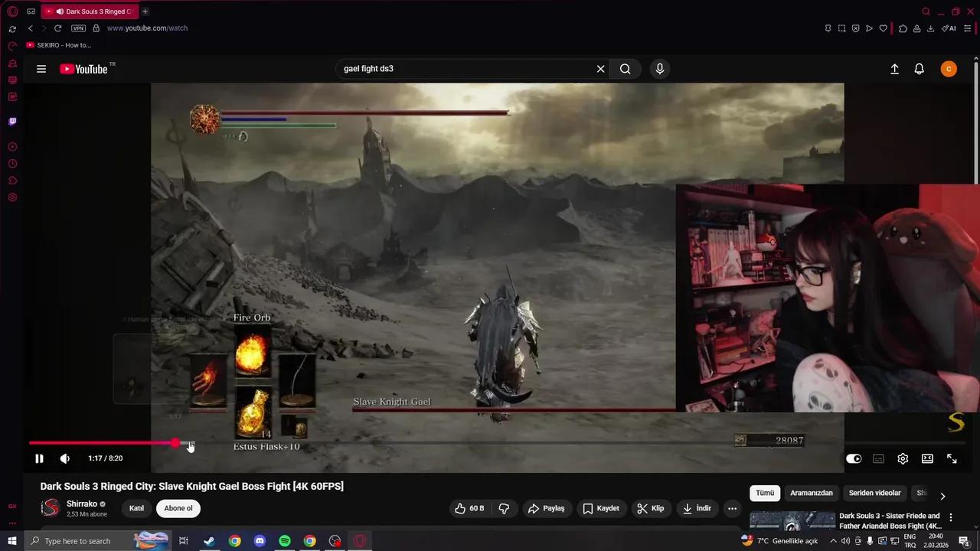Toggle the Opera VPN badge
The width and height of the screenshot is (980, 551).
(x=78, y=28)
